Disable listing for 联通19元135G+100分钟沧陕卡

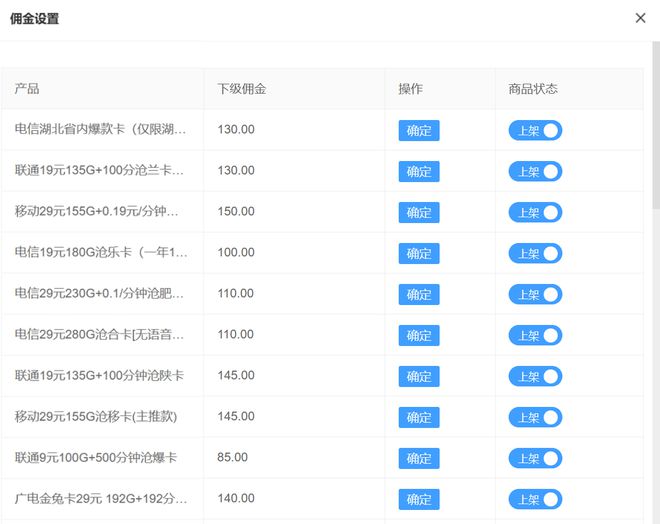[x=535, y=376]
